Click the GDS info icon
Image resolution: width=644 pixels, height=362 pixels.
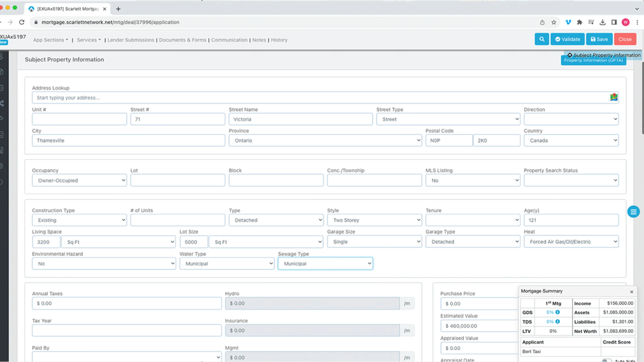[557, 312]
